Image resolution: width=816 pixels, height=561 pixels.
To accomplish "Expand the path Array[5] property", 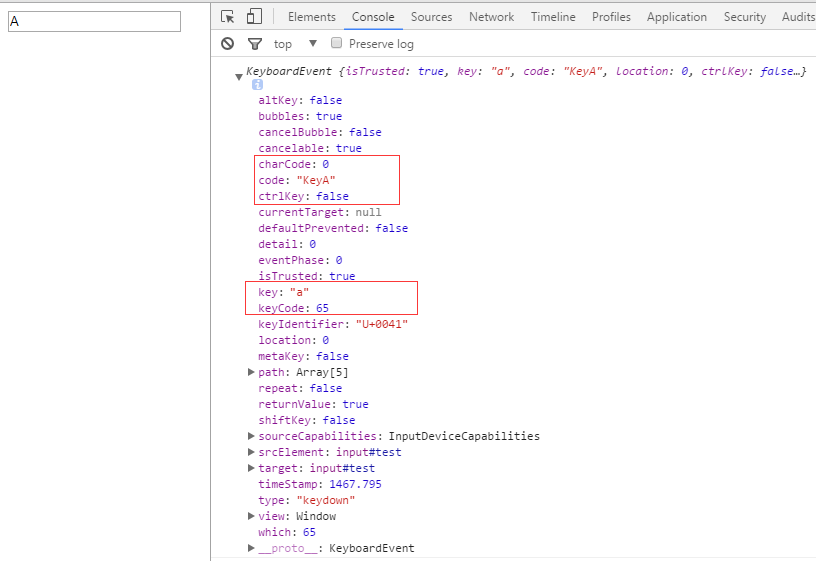I will [251, 372].
